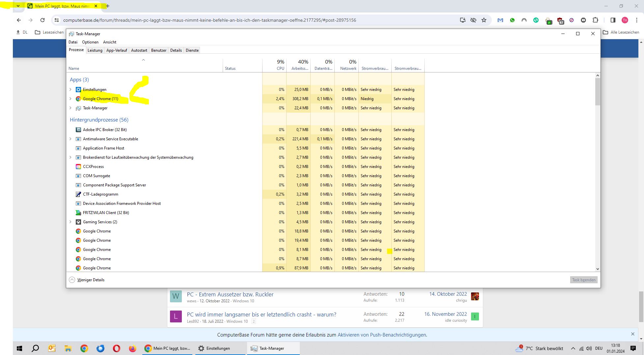Click the Task beenden button

pyautogui.click(x=584, y=280)
